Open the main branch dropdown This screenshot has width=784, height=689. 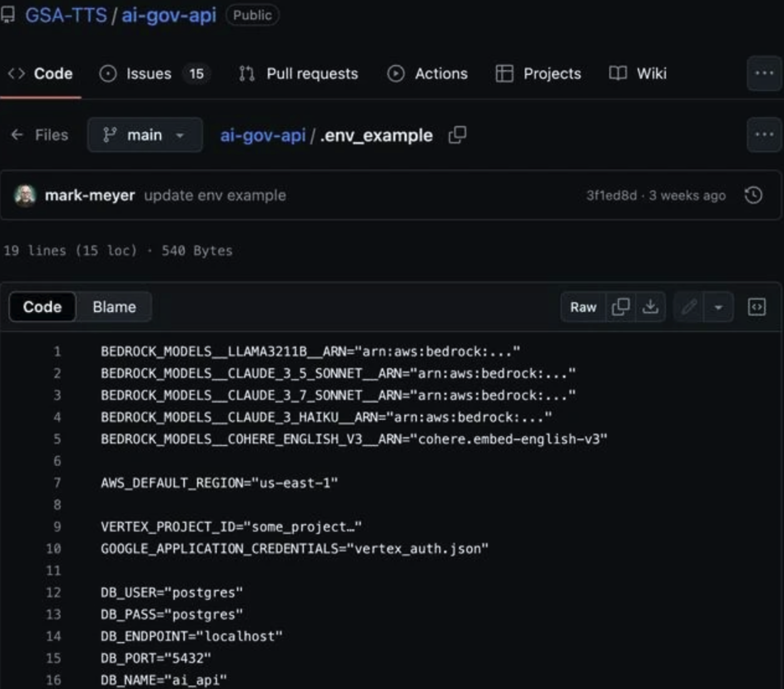tap(145, 135)
